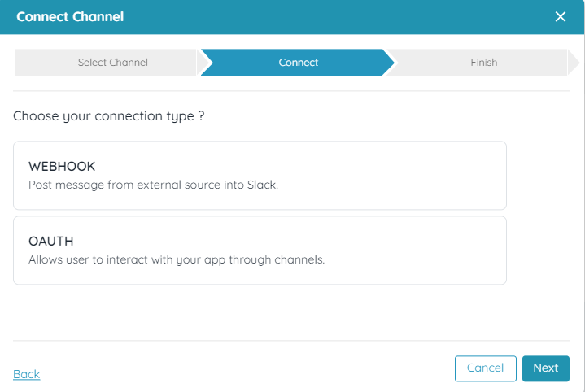The image size is (585, 392).
Task: Click 'Post message from external source into Slack.' text
Action: (x=153, y=185)
